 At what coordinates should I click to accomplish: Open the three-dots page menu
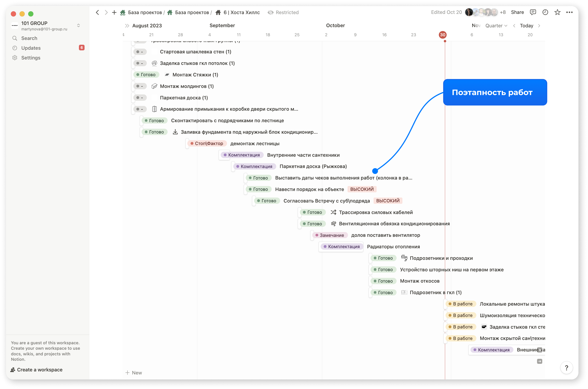[569, 12]
